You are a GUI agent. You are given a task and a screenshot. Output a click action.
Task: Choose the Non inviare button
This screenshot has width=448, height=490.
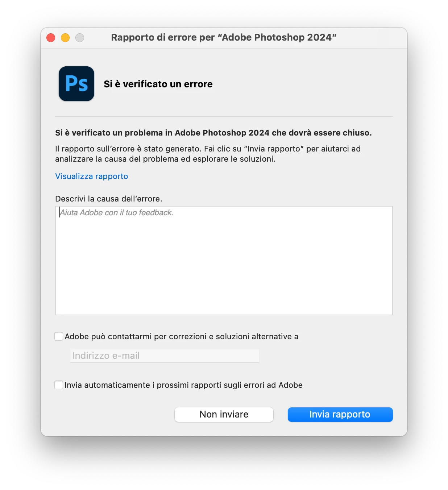[x=224, y=414]
